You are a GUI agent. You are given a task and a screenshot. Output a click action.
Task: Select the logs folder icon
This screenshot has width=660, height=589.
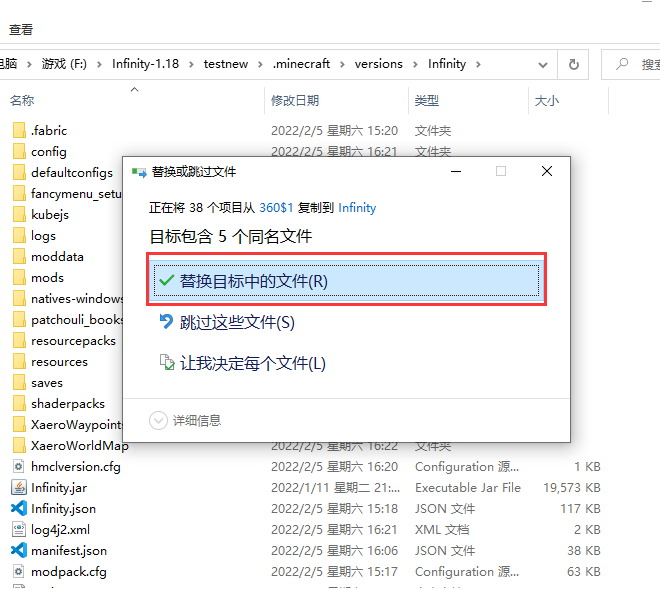pyautogui.click(x=19, y=236)
